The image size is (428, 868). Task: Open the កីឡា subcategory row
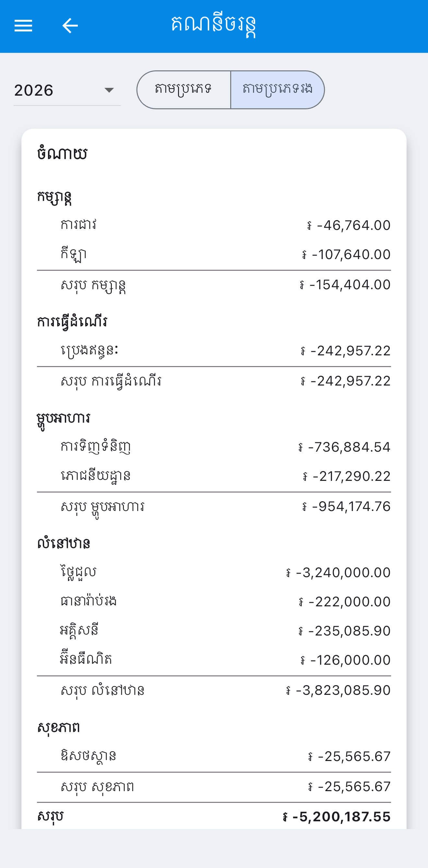click(214, 254)
